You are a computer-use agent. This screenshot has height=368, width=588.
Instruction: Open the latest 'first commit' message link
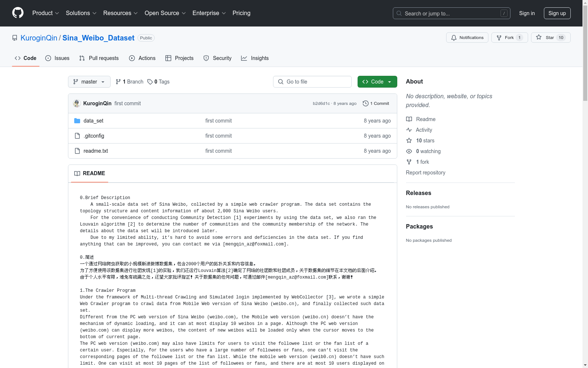(128, 103)
